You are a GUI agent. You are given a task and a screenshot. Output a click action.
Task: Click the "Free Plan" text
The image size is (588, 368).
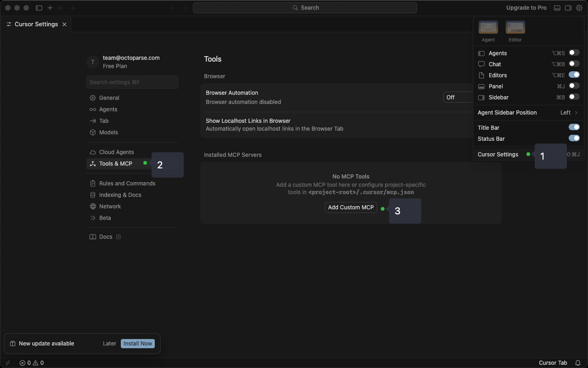[115, 66]
